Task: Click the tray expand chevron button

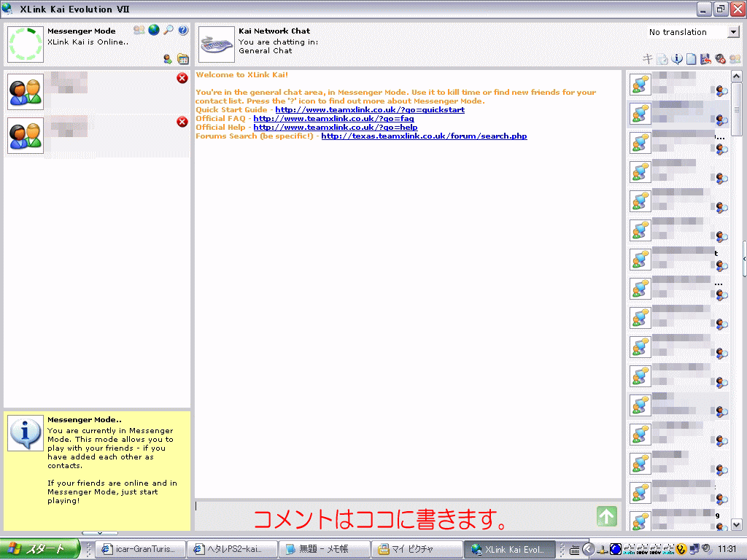Action: [589, 549]
